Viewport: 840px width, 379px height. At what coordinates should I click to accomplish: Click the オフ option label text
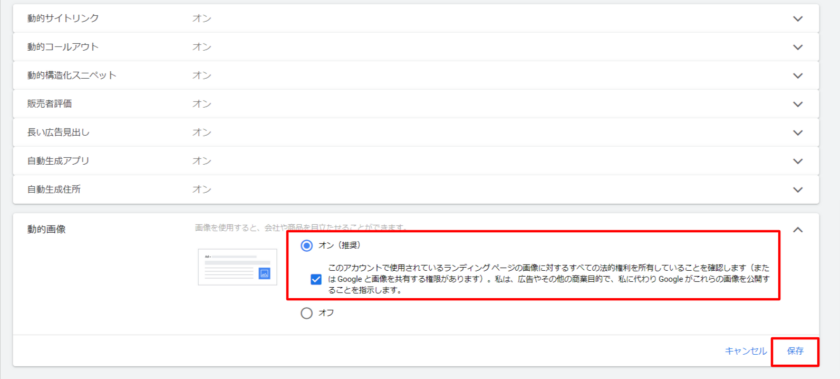(x=326, y=314)
